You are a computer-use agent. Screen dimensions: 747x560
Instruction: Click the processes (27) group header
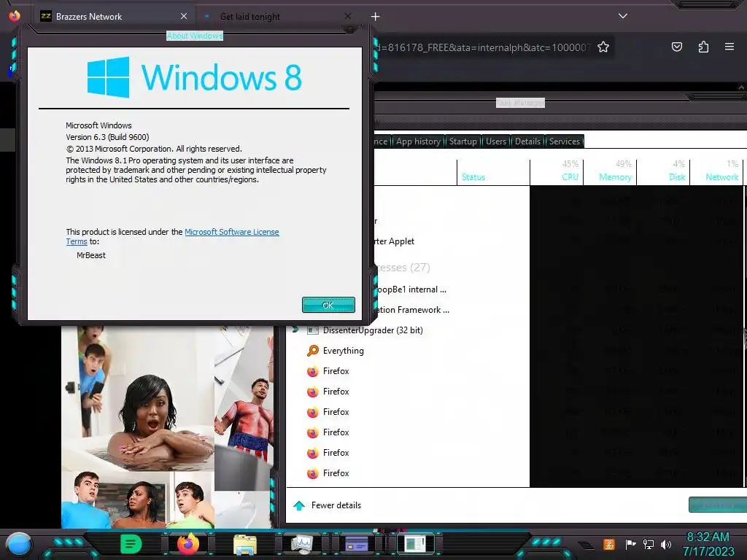point(403,267)
